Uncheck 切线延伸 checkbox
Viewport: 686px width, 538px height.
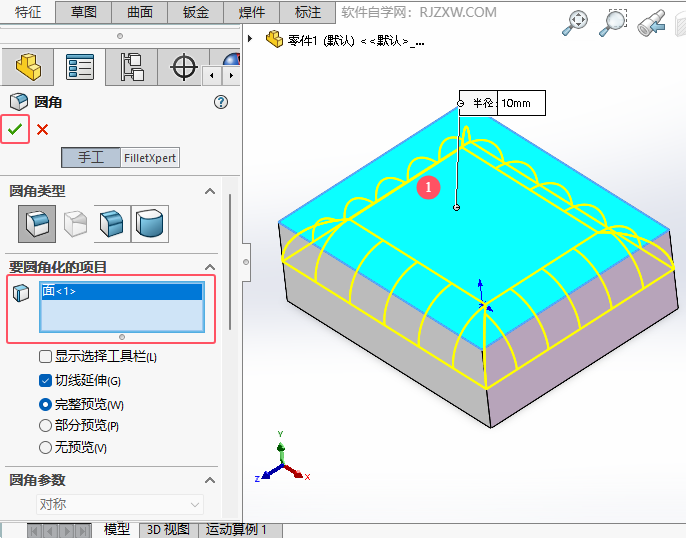click(x=45, y=381)
